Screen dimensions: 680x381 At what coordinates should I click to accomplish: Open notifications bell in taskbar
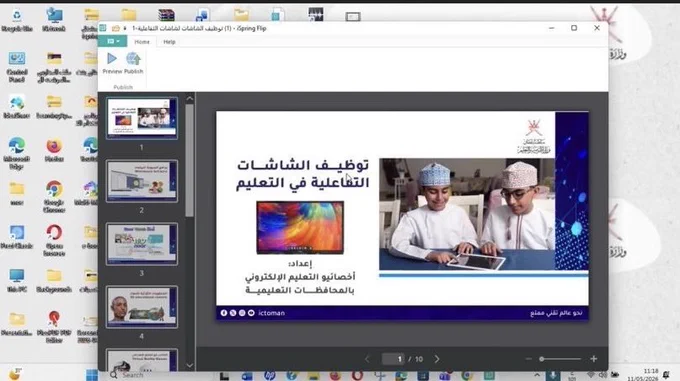(x=666, y=374)
